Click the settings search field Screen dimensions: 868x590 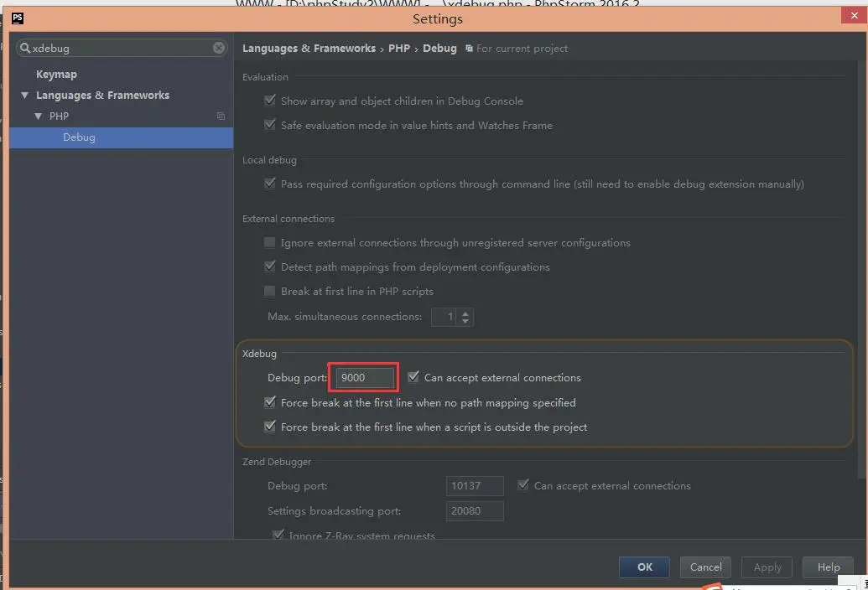(122, 48)
